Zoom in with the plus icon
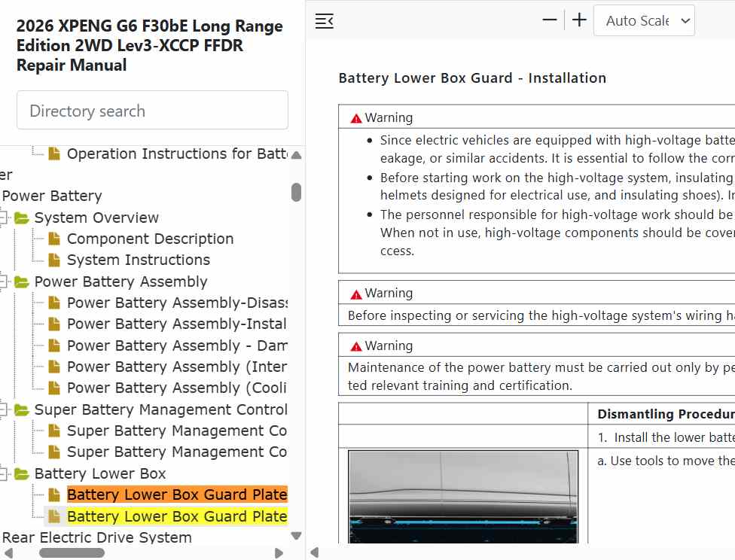The image size is (735, 560). tap(579, 20)
